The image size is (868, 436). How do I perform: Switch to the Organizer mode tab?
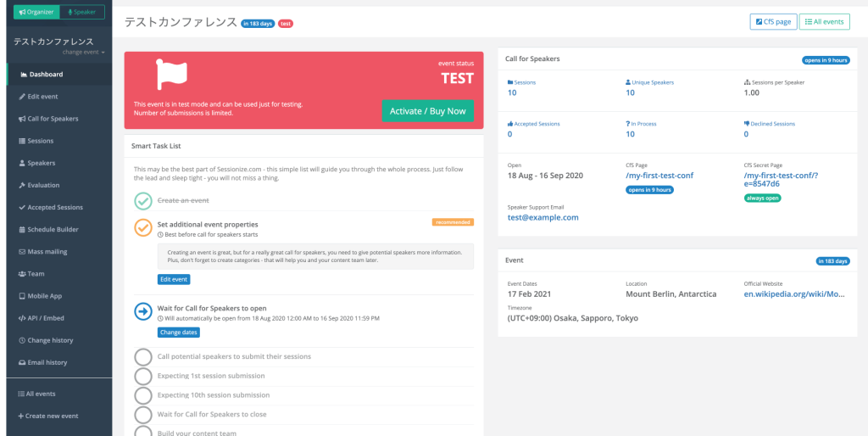36,12
